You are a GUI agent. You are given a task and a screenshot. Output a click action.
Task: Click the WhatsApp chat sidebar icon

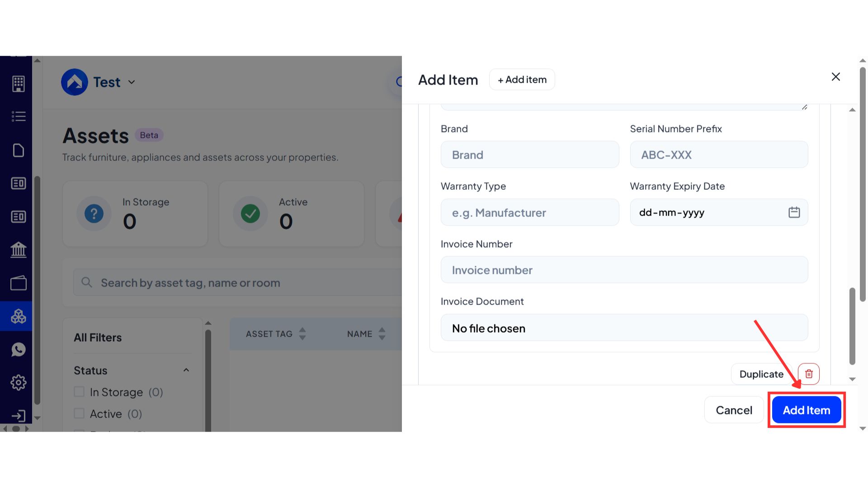point(19,349)
